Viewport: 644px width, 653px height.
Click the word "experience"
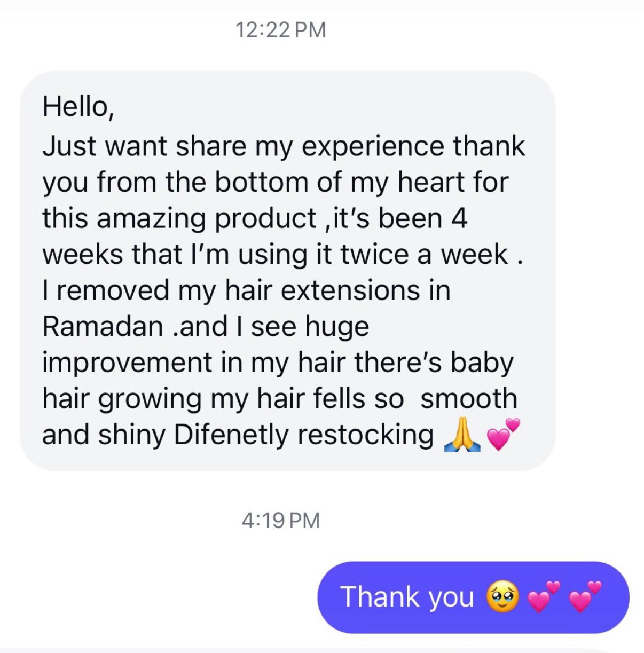click(x=373, y=147)
